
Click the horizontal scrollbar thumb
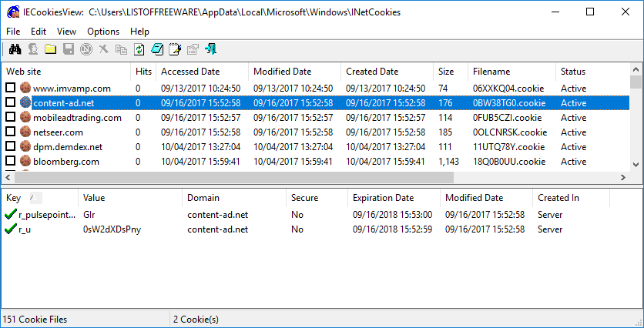tap(234, 177)
